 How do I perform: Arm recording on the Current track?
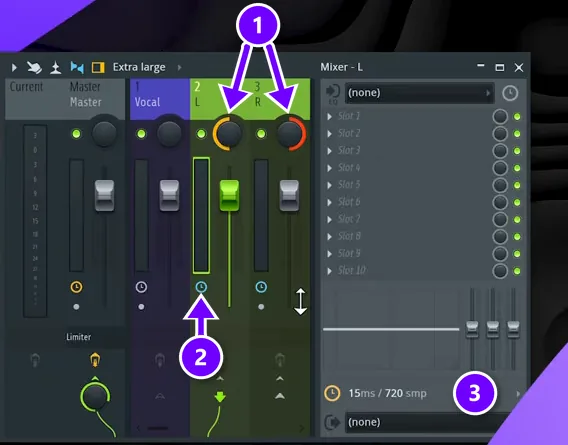(x=35, y=360)
